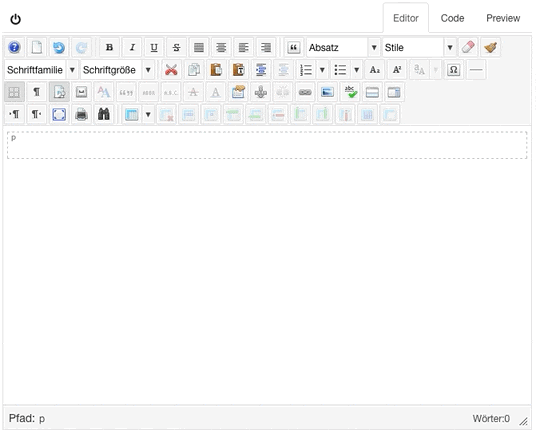
Task: Open the anchor icon
Action: pos(260,92)
